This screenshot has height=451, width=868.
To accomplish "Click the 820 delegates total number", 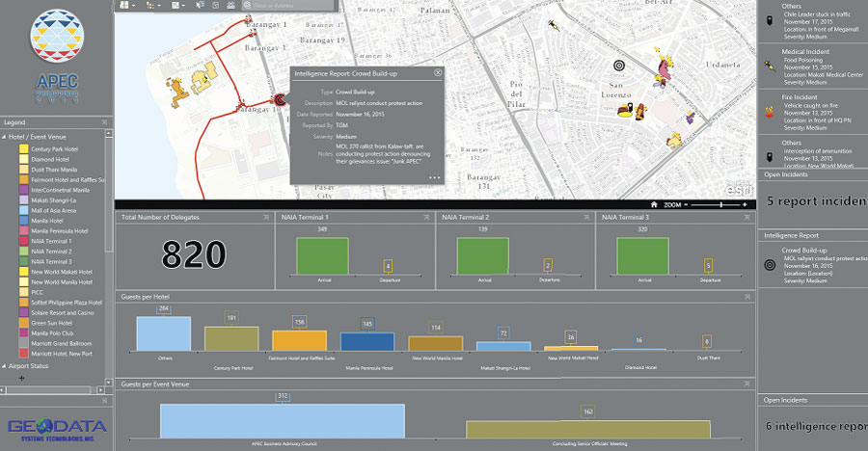I will 194,254.
